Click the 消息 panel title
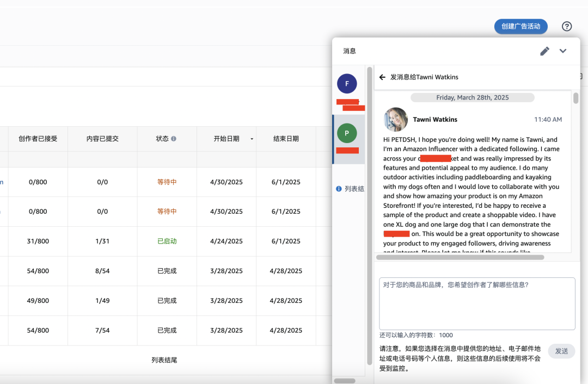The height and width of the screenshot is (384, 588). pyautogui.click(x=350, y=51)
